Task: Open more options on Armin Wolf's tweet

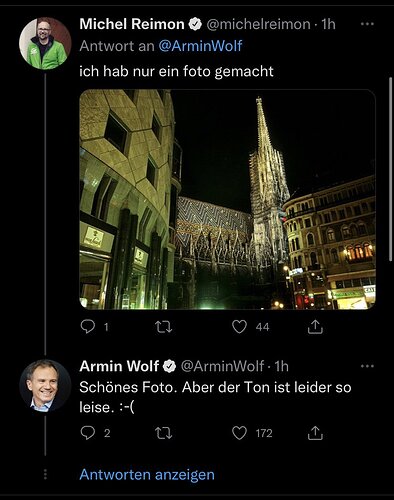Action: coord(367,366)
